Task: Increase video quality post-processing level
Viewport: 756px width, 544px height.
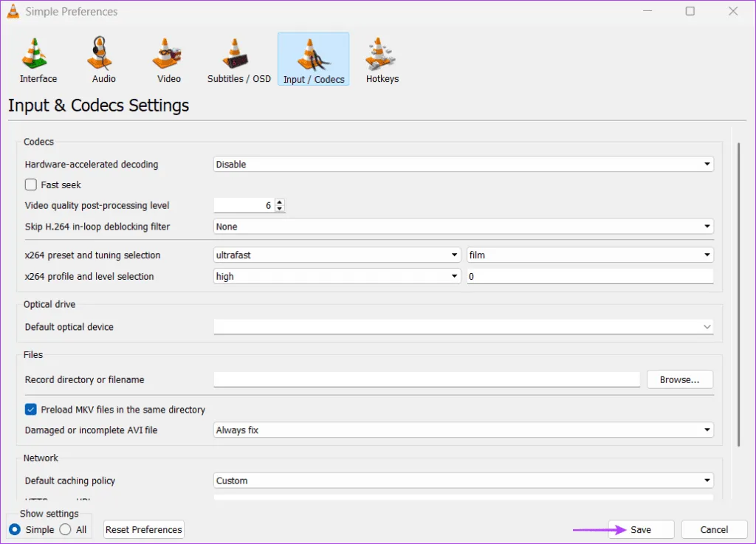Action: click(x=280, y=202)
